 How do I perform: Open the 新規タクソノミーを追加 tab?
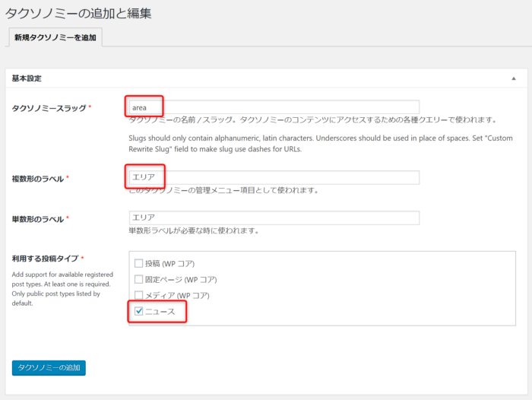coord(55,37)
